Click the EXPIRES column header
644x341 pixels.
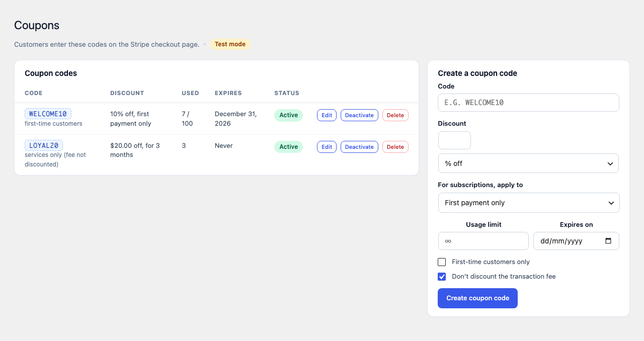(228, 93)
